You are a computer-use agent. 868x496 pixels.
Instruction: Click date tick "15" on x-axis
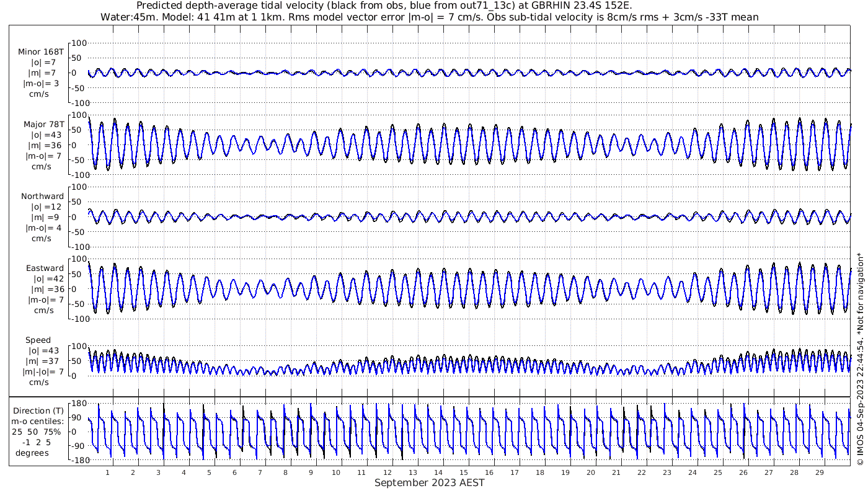click(463, 472)
